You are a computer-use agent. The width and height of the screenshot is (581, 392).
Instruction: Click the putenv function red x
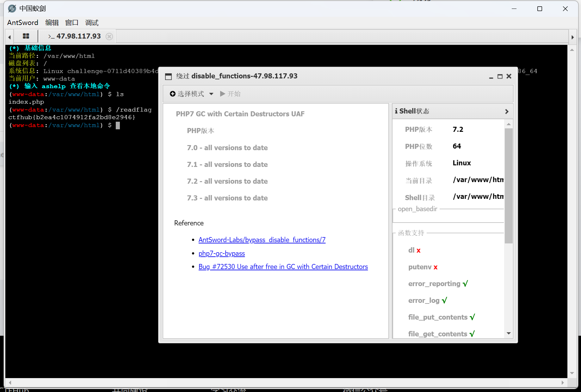tap(436, 267)
